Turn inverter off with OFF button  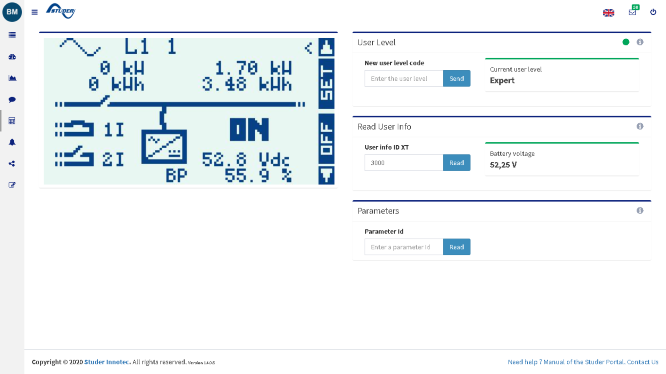pos(326,139)
